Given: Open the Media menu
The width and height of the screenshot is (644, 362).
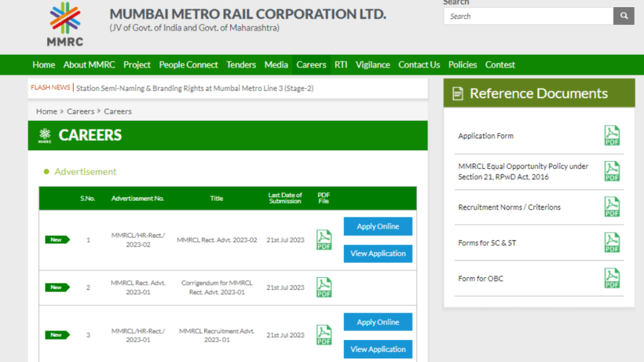Looking at the screenshot, I should pyautogui.click(x=276, y=65).
